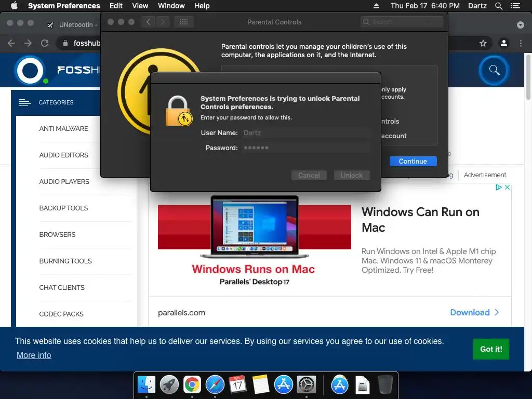Image resolution: width=532 pixels, height=399 pixels.
Task: Click the System Preferences search field
Action: [402, 22]
